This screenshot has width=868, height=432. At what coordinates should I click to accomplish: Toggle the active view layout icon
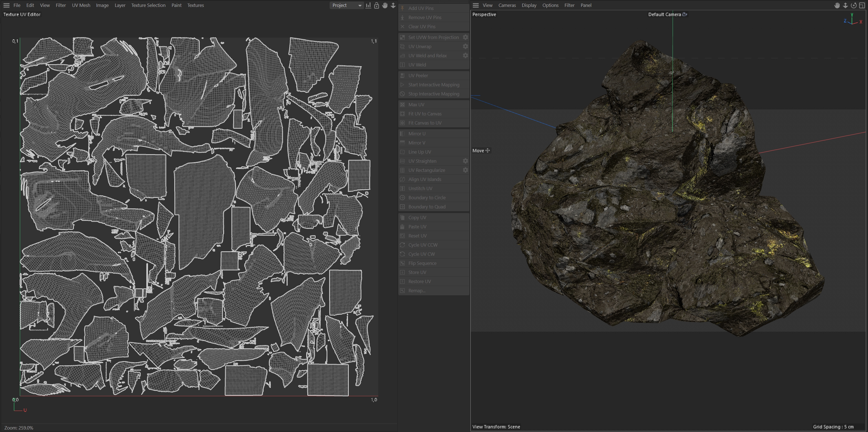pyautogui.click(x=862, y=5)
